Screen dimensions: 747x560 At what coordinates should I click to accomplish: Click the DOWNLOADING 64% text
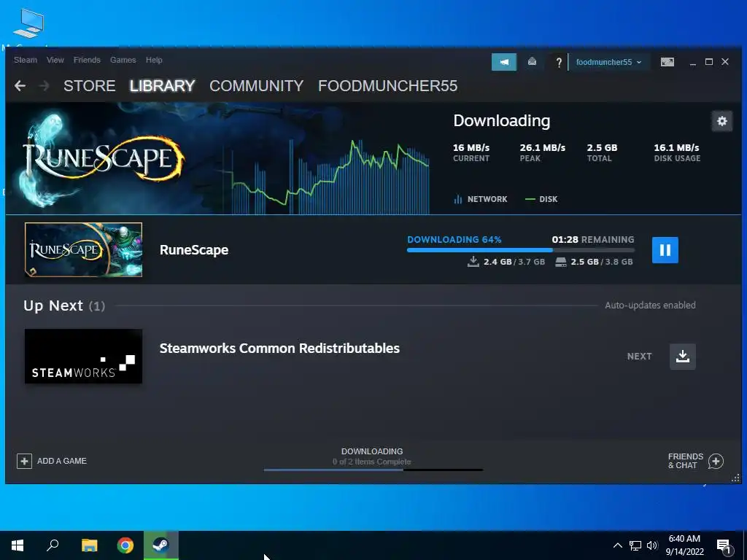tap(454, 239)
